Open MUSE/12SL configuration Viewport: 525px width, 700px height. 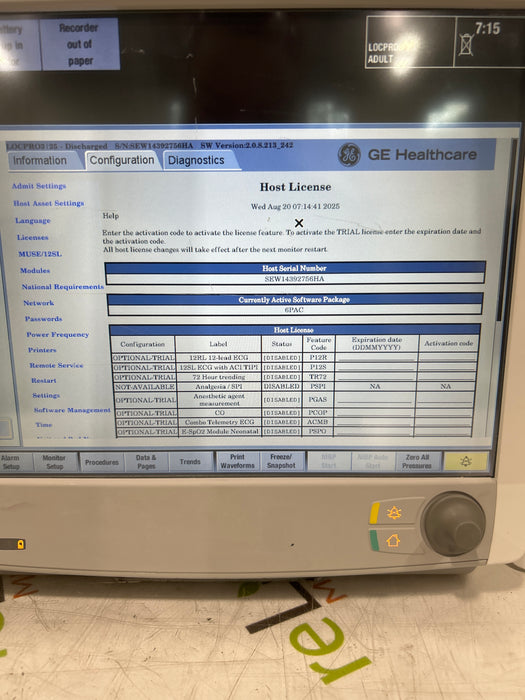click(x=40, y=254)
